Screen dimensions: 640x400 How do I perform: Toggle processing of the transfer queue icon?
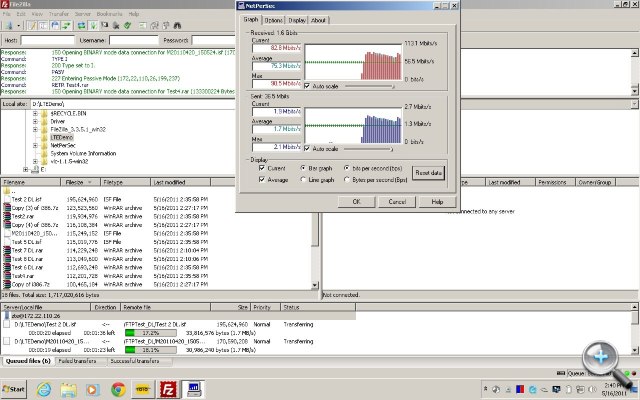pos(93,25)
